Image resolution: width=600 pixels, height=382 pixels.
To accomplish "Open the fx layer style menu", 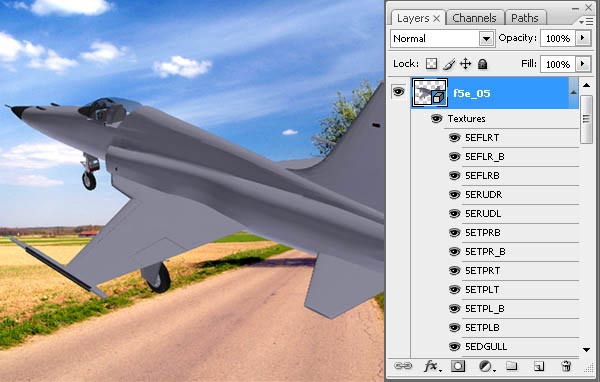I will [432, 366].
